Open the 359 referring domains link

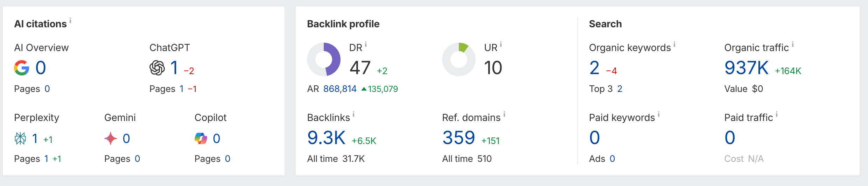coord(458,138)
